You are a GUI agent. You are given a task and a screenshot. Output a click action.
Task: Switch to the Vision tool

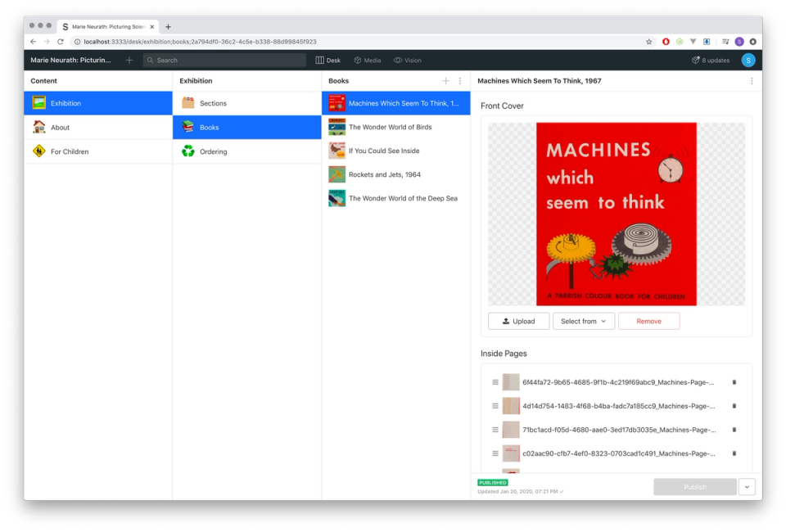click(408, 60)
